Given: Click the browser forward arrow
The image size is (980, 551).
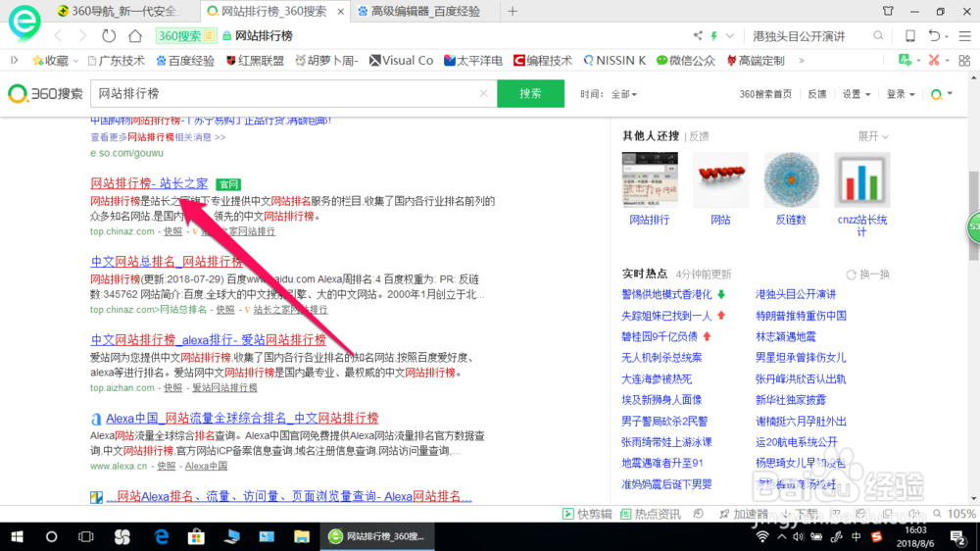Looking at the screenshot, I should (x=82, y=35).
